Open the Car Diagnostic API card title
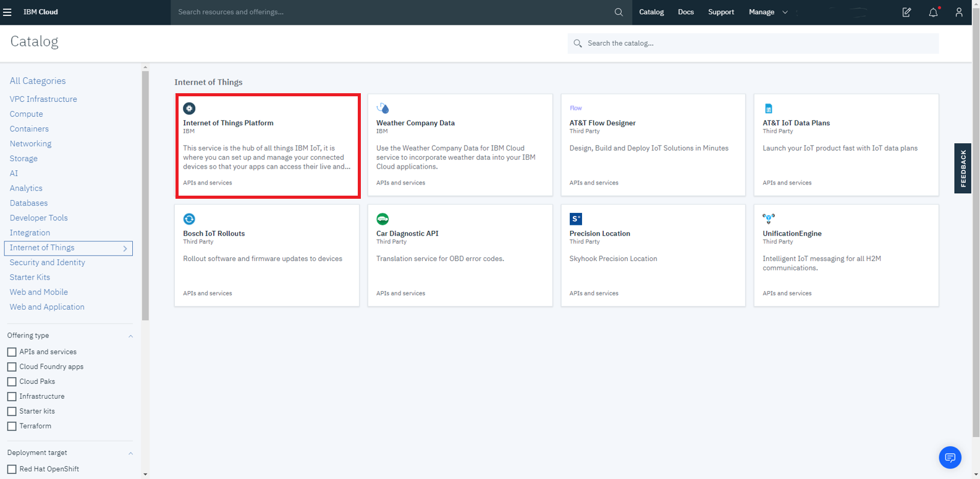The height and width of the screenshot is (479, 980). pyautogui.click(x=407, y=233)
